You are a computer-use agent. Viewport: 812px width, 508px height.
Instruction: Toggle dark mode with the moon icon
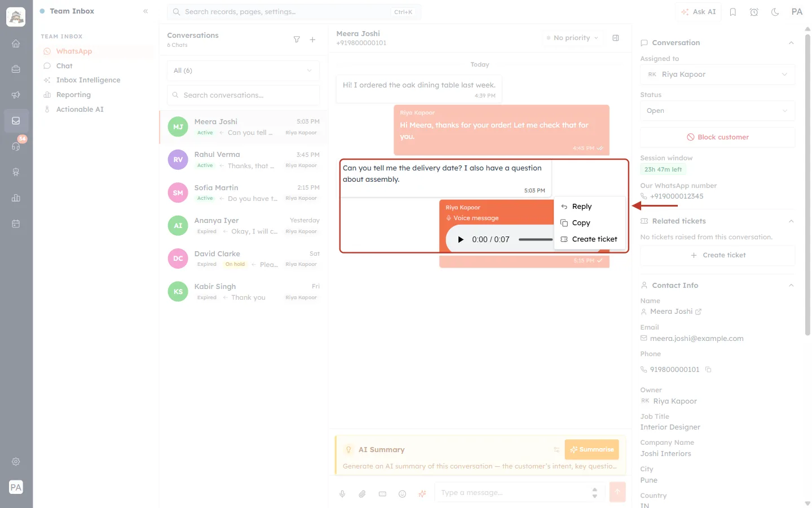[x=775, y=12]
